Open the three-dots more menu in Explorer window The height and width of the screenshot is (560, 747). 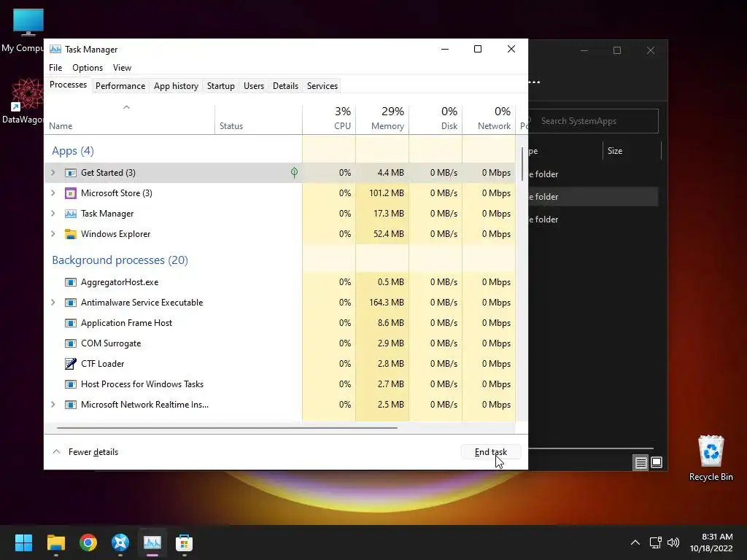535,82
